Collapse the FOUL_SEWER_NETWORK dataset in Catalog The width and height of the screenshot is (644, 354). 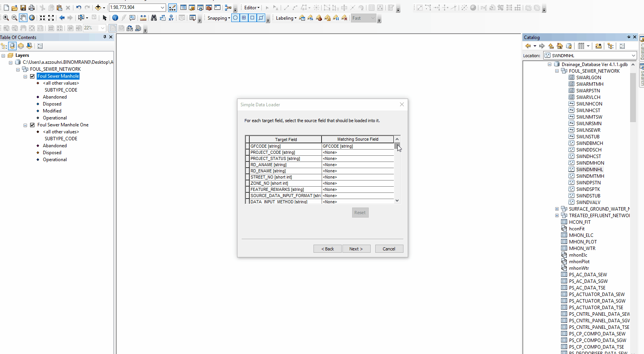point(557,71)
